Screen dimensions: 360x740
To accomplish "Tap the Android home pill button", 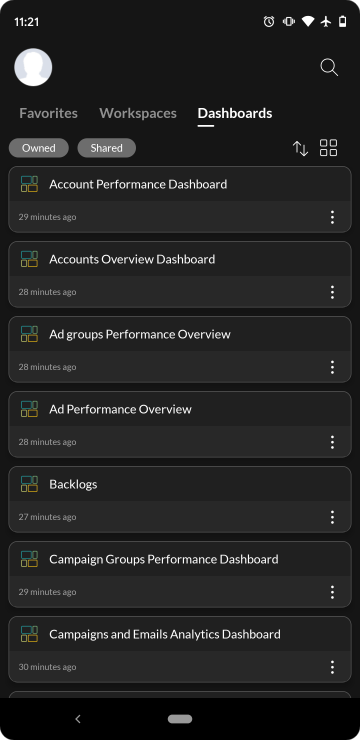I will click(x=180, y=719).
